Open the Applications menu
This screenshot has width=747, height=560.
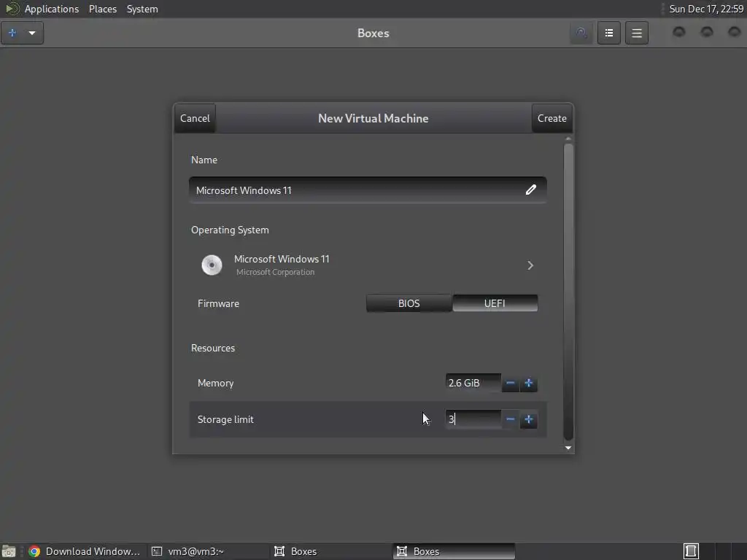point(52,9)
